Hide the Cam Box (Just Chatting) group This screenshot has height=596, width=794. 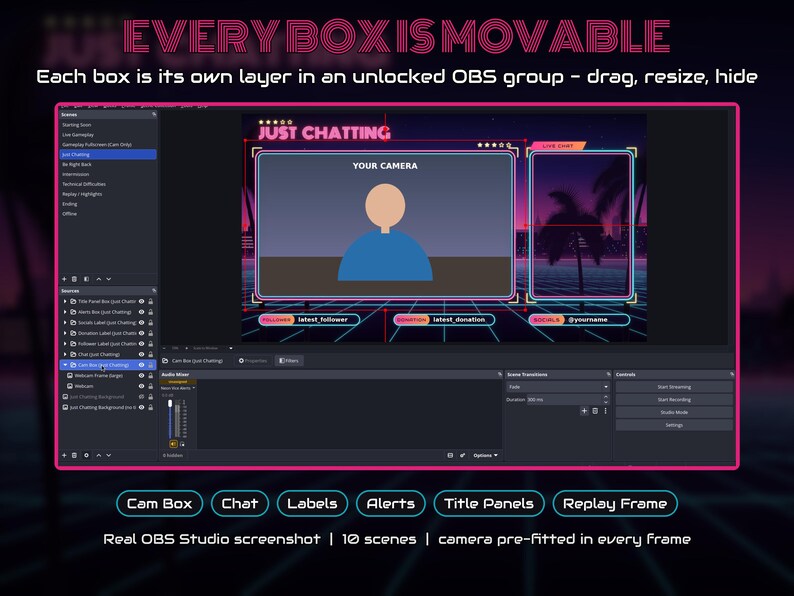141,365
